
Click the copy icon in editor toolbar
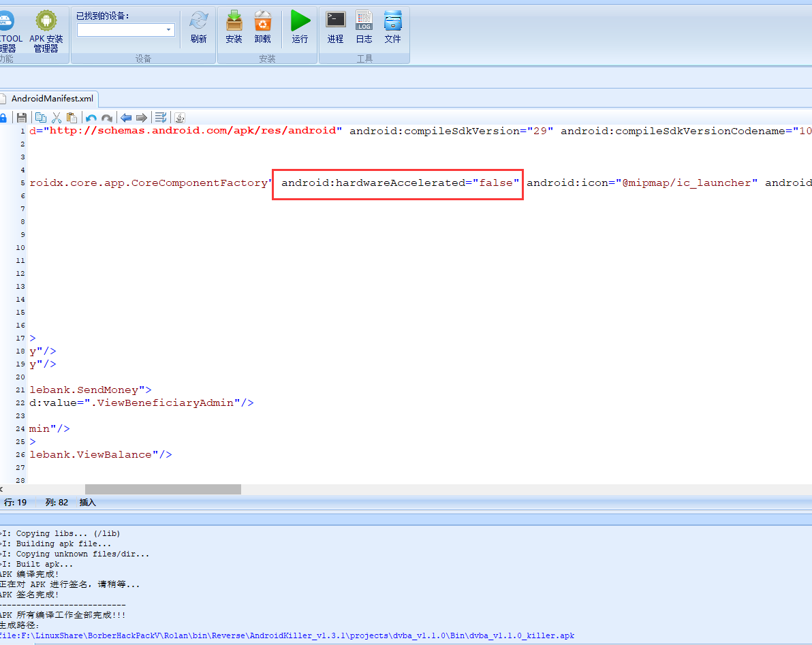point(40,118)
